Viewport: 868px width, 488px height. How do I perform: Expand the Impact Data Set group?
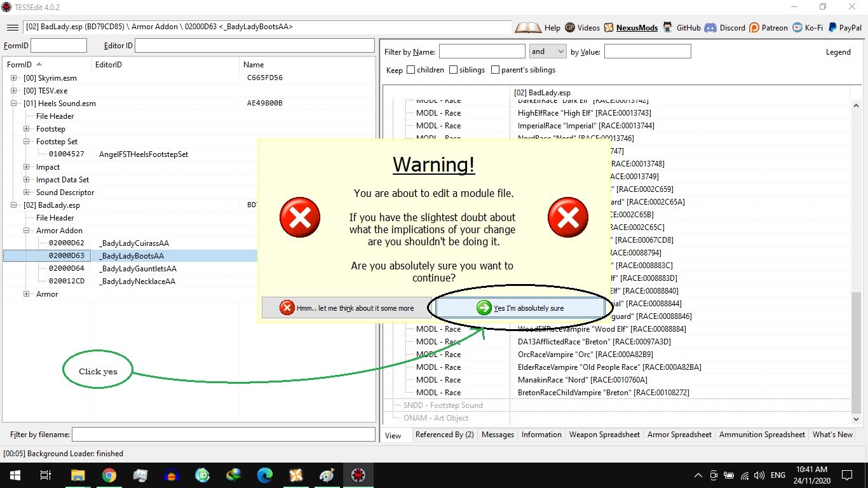point(27,179)
